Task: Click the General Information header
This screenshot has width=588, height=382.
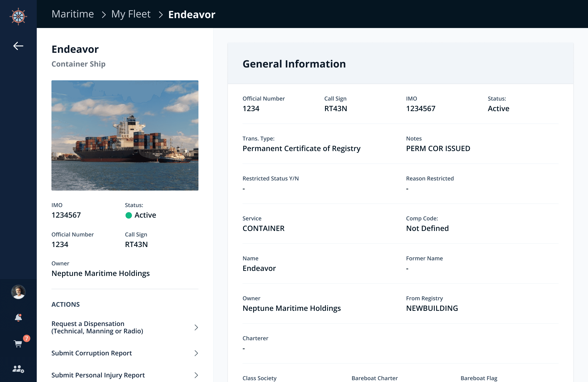Action: coord(294,64)
